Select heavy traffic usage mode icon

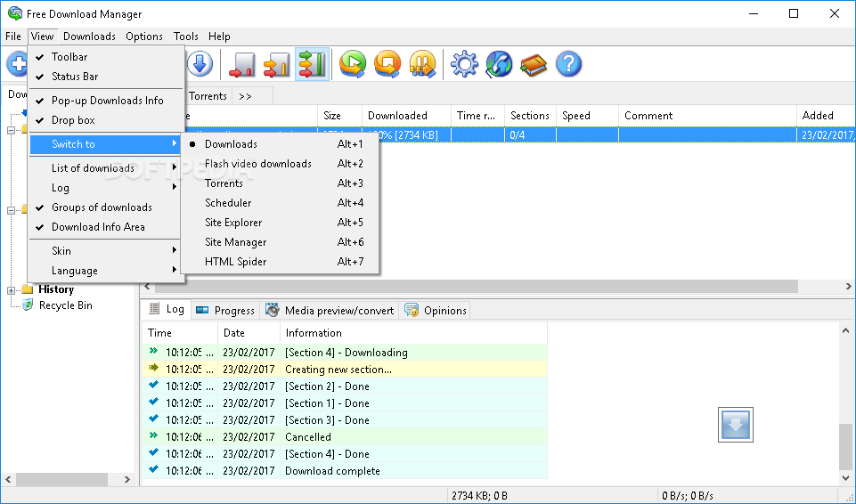[313, 64]
